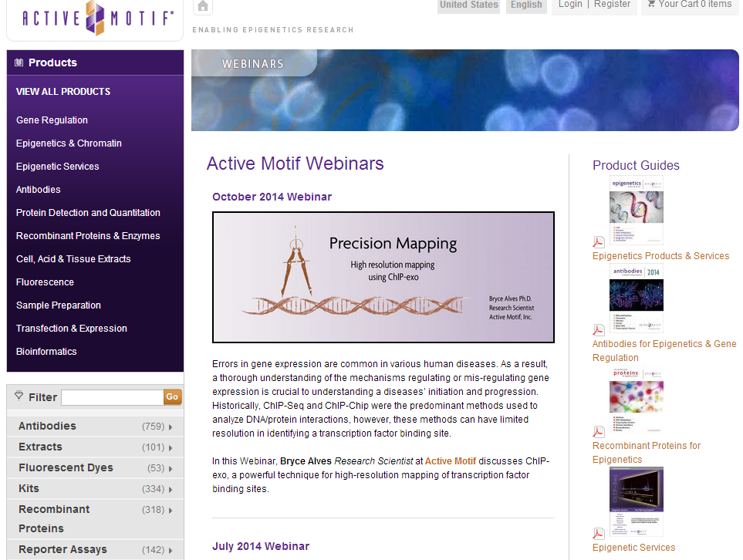The image size is (743, 560).
Task: Open Antibodies in the products menu
Action: click(39, 190)
